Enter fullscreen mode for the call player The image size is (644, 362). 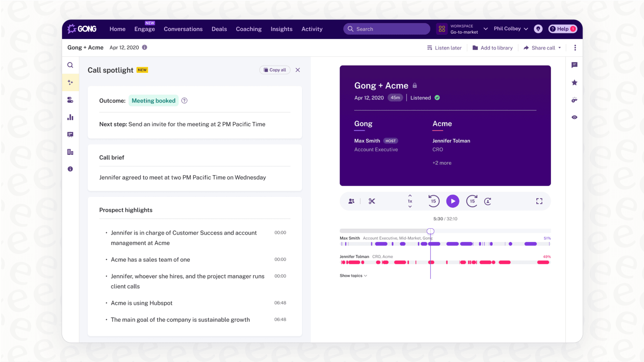pos(539,201)
